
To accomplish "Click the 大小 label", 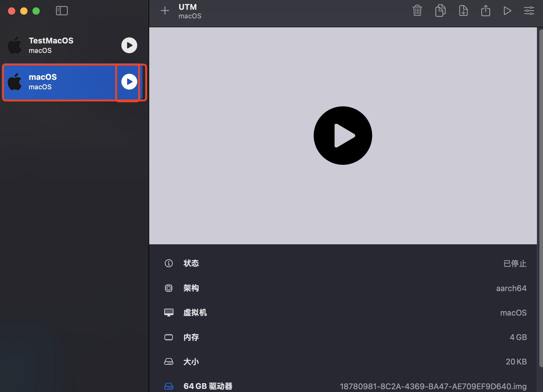I will pyautogui.click(x=191, y=362).
